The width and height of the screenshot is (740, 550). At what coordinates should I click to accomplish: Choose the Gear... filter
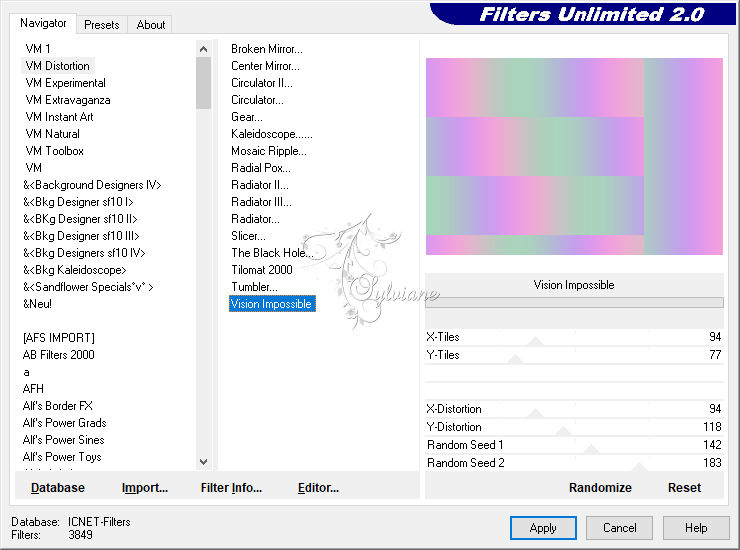(247, 117)
